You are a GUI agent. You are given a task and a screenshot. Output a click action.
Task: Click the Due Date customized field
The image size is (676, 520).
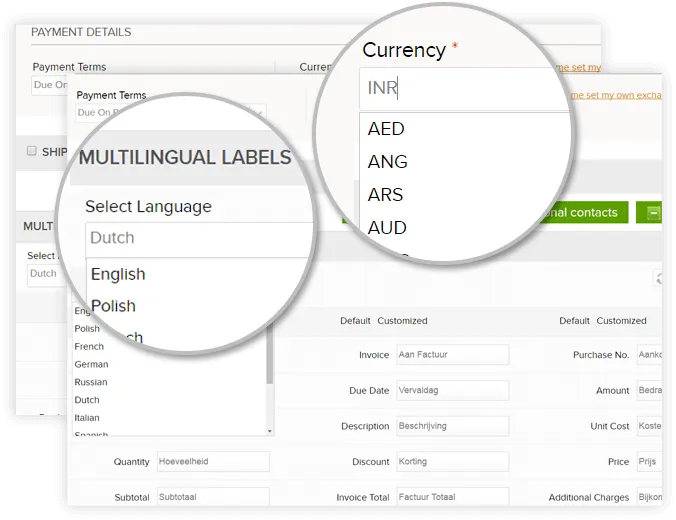[x=453, y=390]
